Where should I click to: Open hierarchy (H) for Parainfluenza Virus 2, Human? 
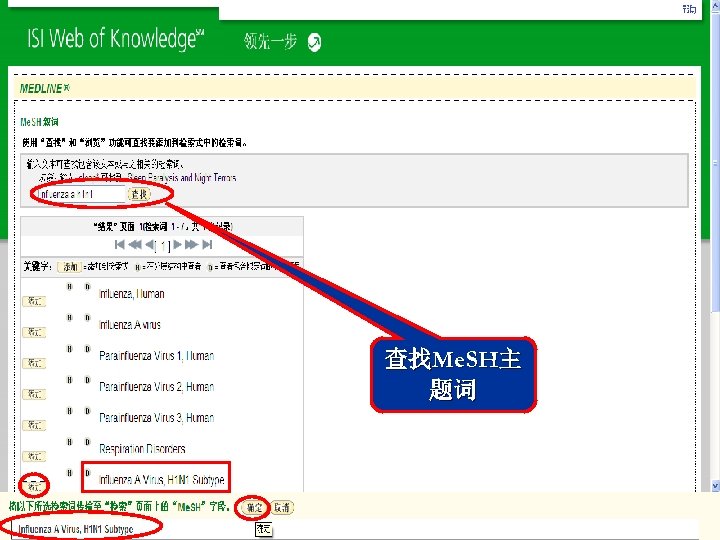coord(70,380)
